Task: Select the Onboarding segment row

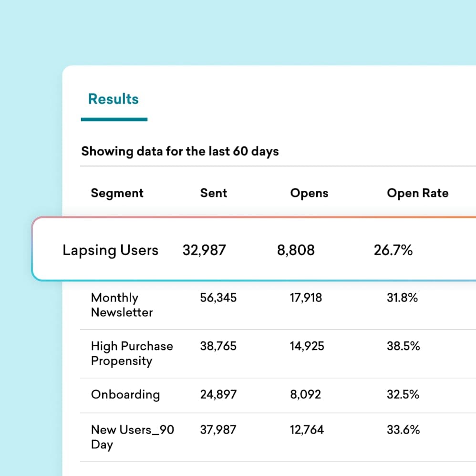Action: pyautogui.click(x=125, y=394)
